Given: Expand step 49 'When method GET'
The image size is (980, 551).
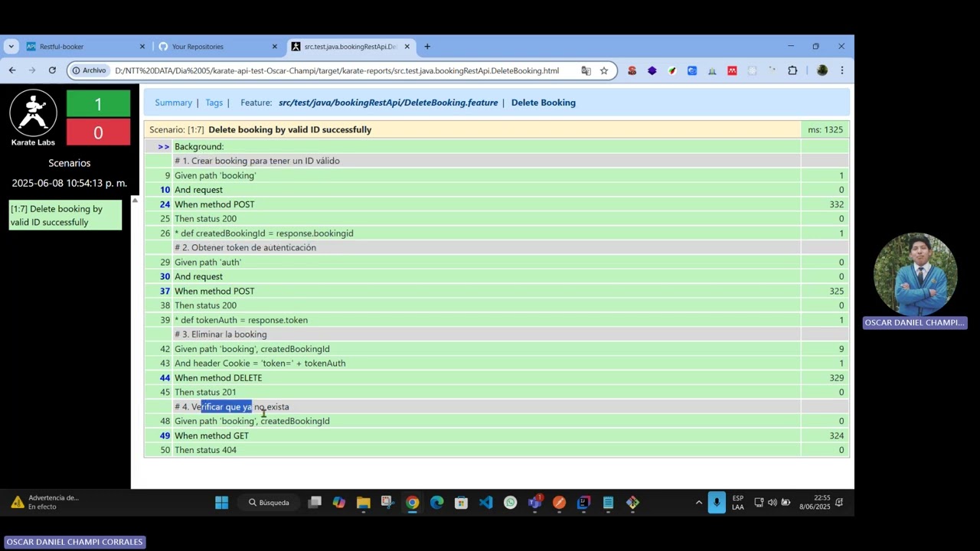Looking at the screenshot, I should pyautogui.click(x=165, y=435).
